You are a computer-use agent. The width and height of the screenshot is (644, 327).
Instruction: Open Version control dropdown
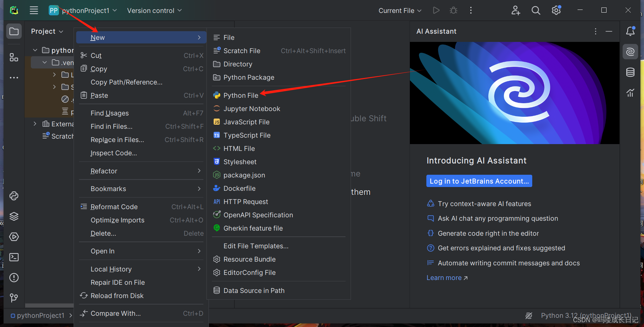154,11
